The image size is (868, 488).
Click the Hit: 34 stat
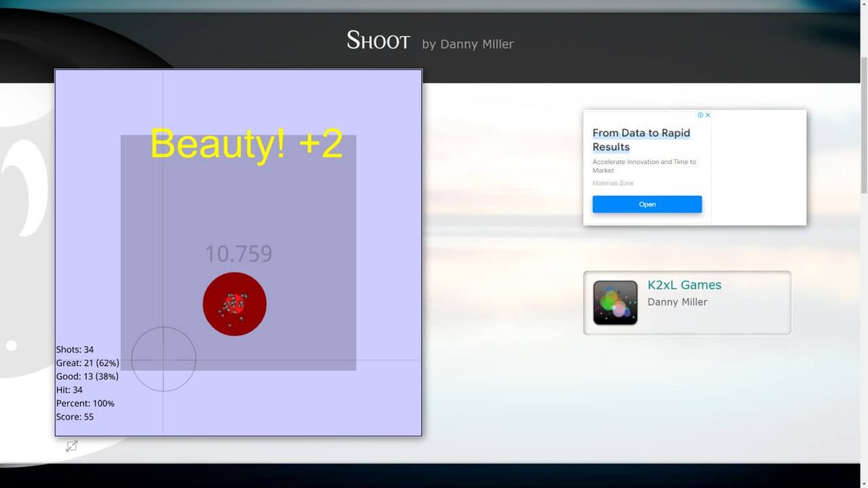(69, 390)
